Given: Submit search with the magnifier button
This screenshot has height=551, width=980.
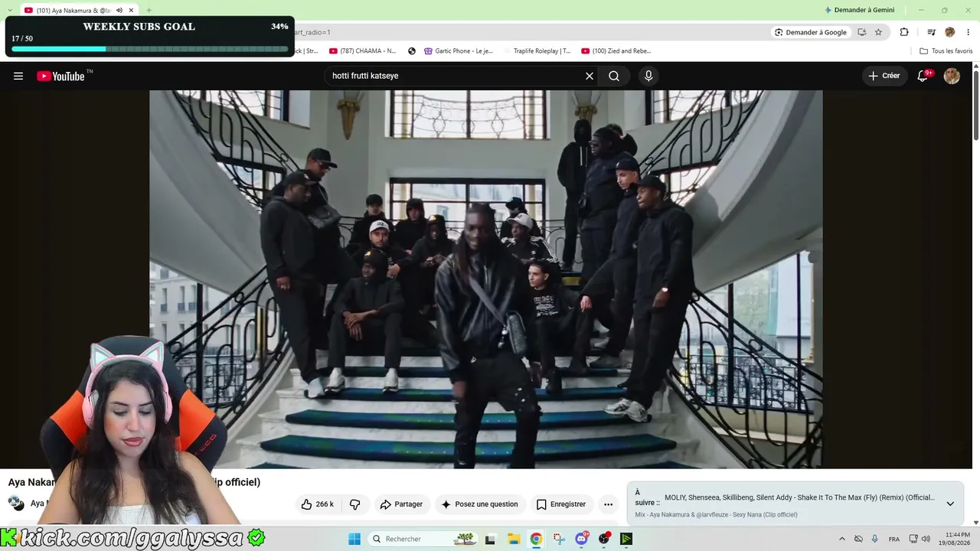Looking at the screenshot, I should pyautogui.click(x=614, y=76).
